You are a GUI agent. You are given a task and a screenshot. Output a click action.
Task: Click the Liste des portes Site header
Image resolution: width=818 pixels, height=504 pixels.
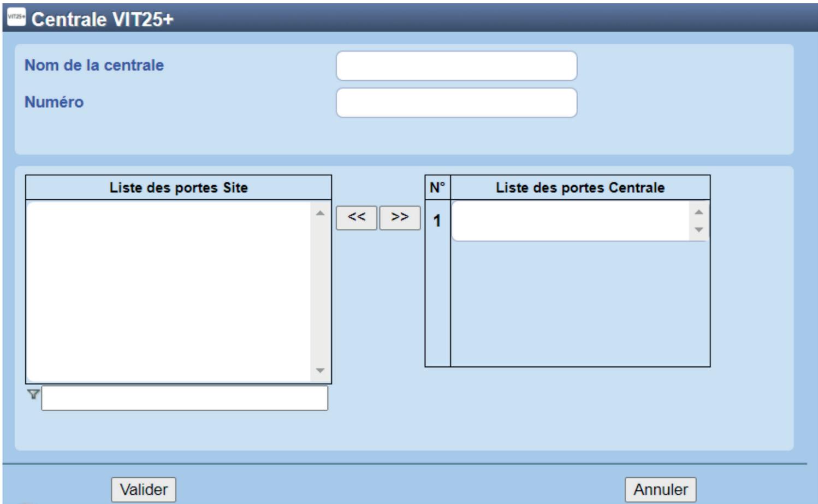pos(179,188)
